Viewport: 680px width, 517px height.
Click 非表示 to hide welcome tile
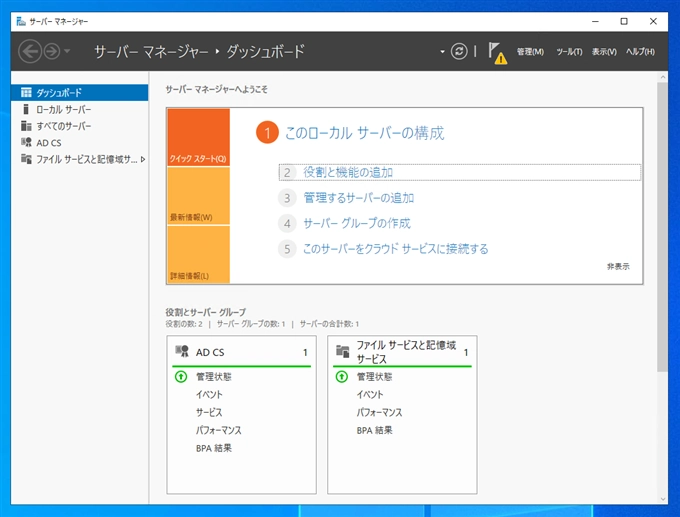pyautogui.click(x=618, y=266)
